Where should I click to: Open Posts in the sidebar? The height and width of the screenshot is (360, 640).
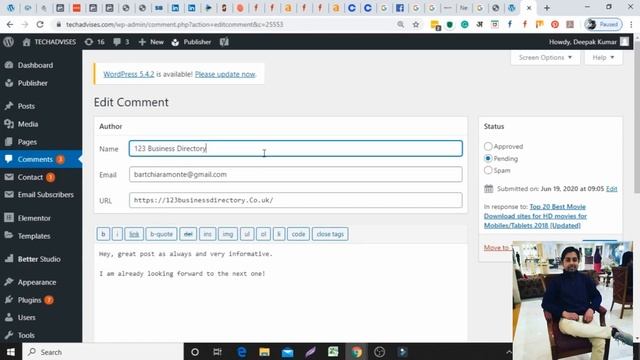tap(26, 106)
